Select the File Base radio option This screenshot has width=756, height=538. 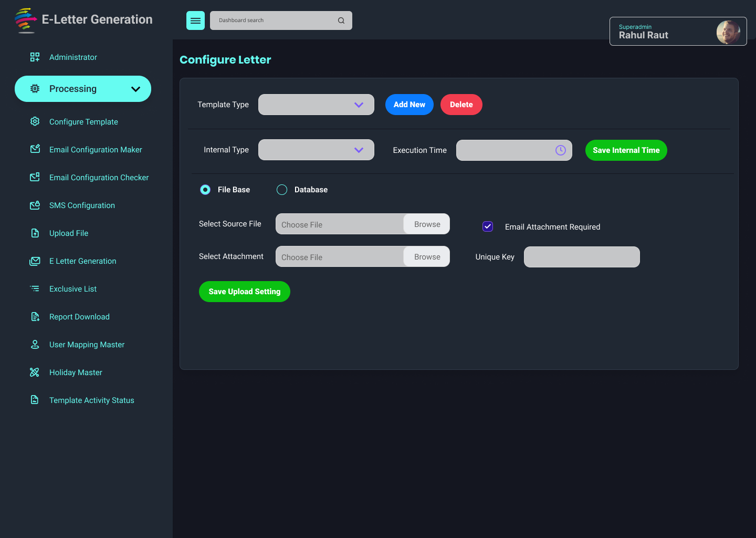point(205,190)
